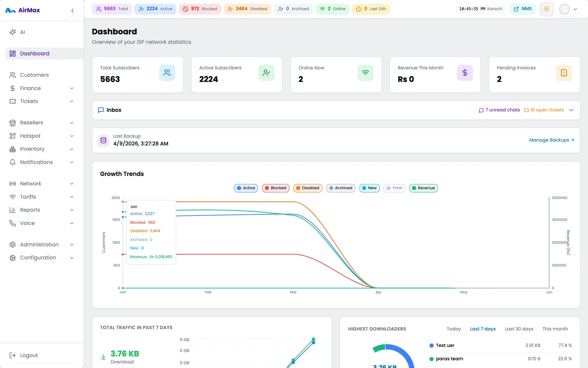588x368 pixels.
Task: Click the 972 Blocked status badge
Action: (x=200, y=9)
